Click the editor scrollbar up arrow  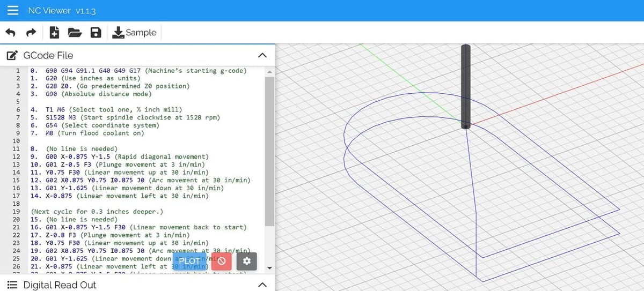270,71
